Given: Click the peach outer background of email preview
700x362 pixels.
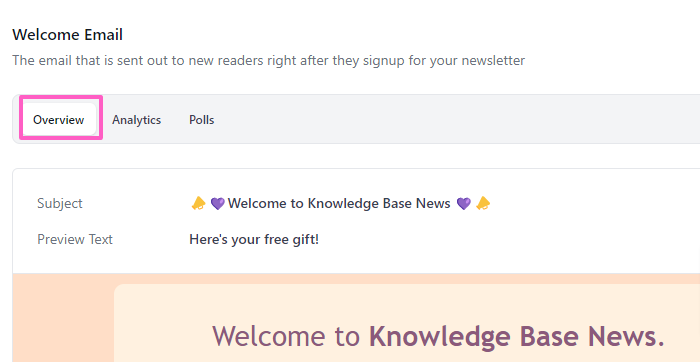Looking at the screenshot, I should (63, 318).
